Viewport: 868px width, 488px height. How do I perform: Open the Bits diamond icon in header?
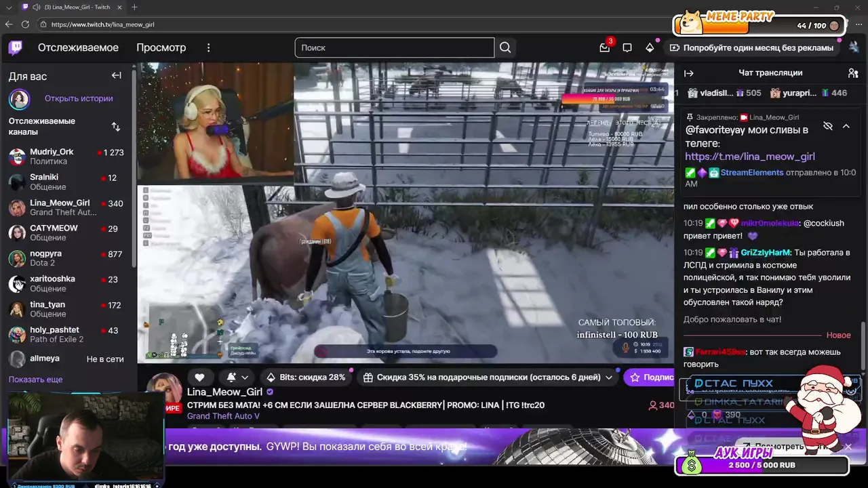(650, 47)
